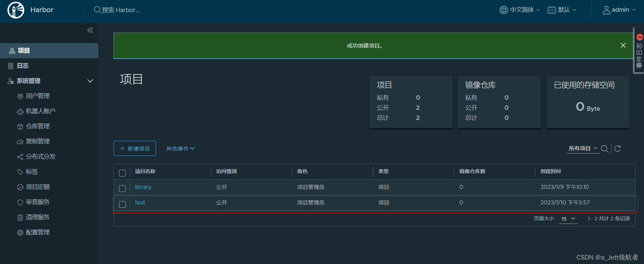Open the event log side panel tab

tap(639, 50)
